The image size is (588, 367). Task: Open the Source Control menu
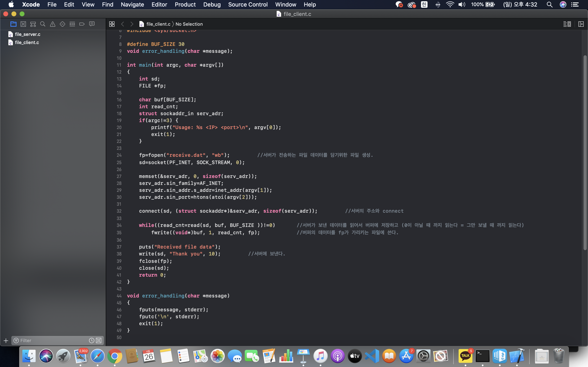click(248, 4)
